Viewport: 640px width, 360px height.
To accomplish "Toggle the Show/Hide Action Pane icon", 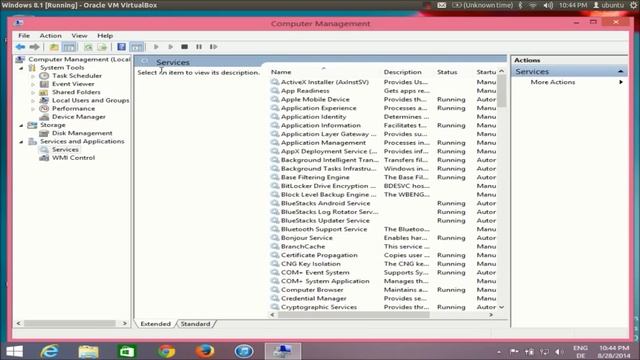I will coord(137,47).
